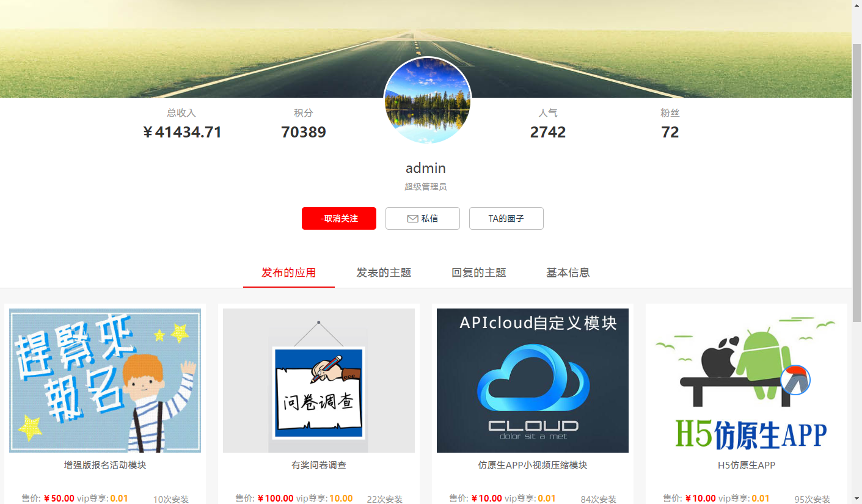Click the 仿原生APP小视频压缩模块 title link
This screenshot has height=504, width=862.
pyautogui.click(x=533, y=466)
